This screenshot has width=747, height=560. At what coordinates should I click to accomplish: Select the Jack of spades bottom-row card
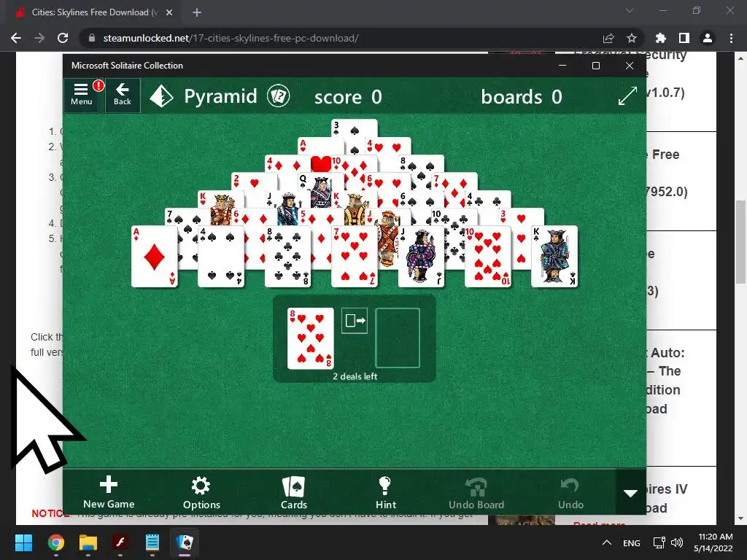[x=421, y=256]
